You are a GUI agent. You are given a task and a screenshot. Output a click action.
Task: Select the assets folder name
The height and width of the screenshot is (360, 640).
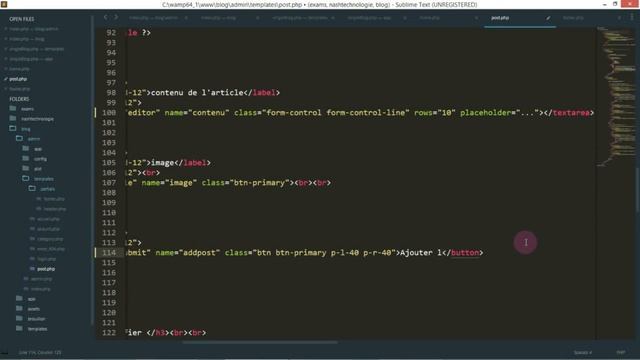[x=33, y=309]
